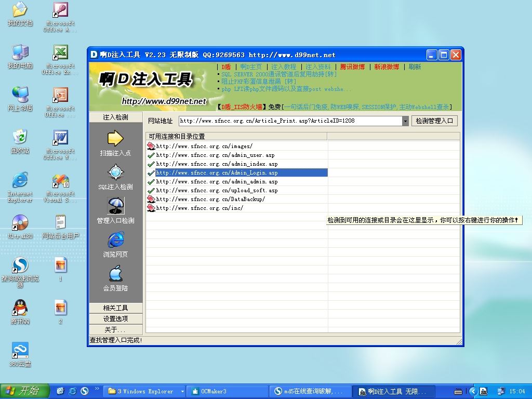532x399 pixels.
Task: Click the 网站地址 URL input field
Action: tap(290, 121)
